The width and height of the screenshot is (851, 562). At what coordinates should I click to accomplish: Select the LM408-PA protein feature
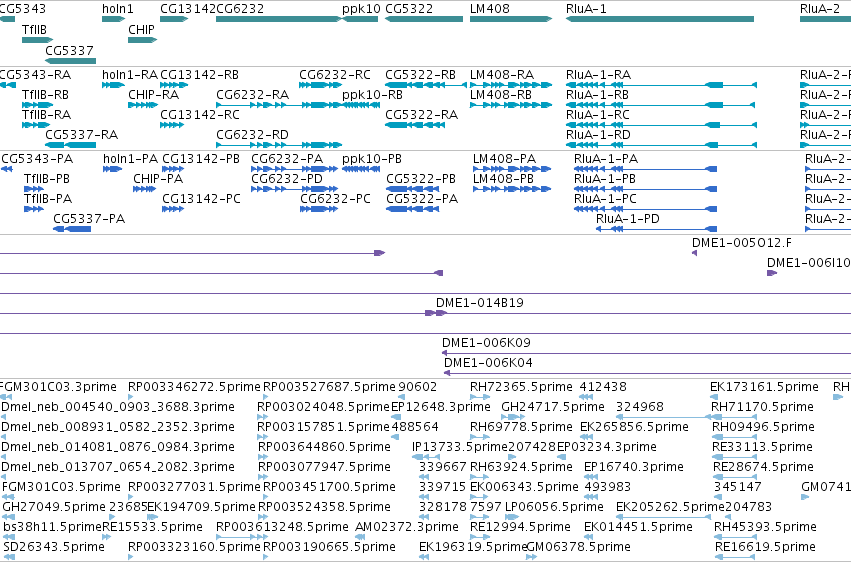point(512,169)
